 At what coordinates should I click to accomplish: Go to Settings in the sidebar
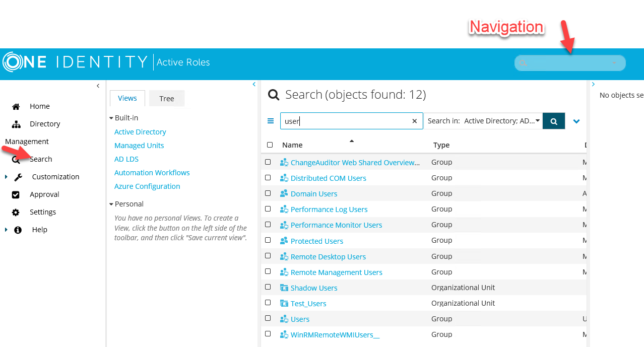[43, 212]
